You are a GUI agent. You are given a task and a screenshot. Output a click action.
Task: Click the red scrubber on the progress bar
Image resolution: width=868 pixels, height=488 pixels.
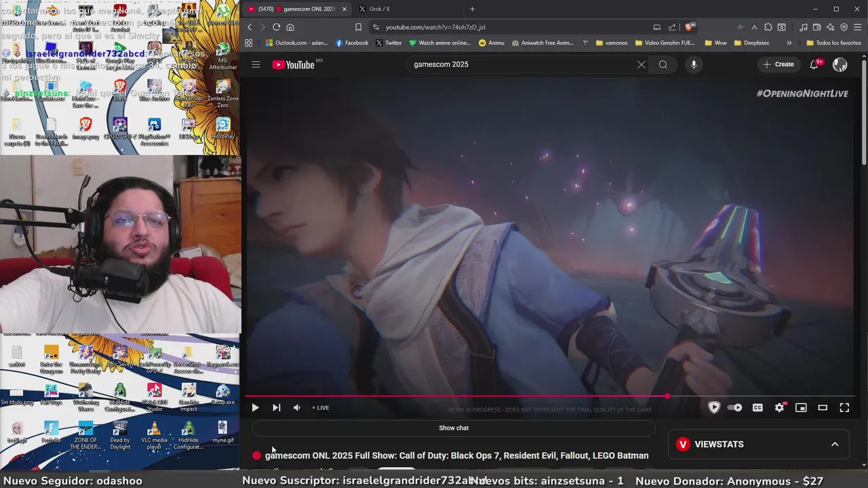click(667, 396)
